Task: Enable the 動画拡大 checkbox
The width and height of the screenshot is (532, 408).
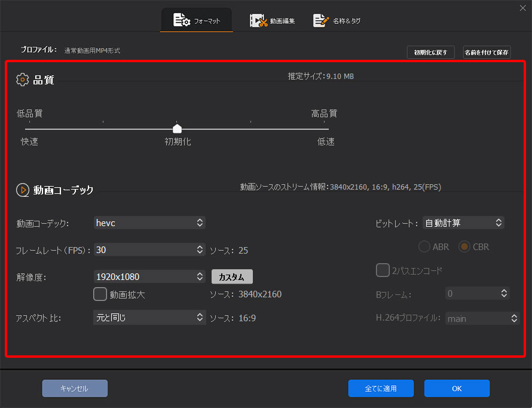Action: click(x=100, y=294)
